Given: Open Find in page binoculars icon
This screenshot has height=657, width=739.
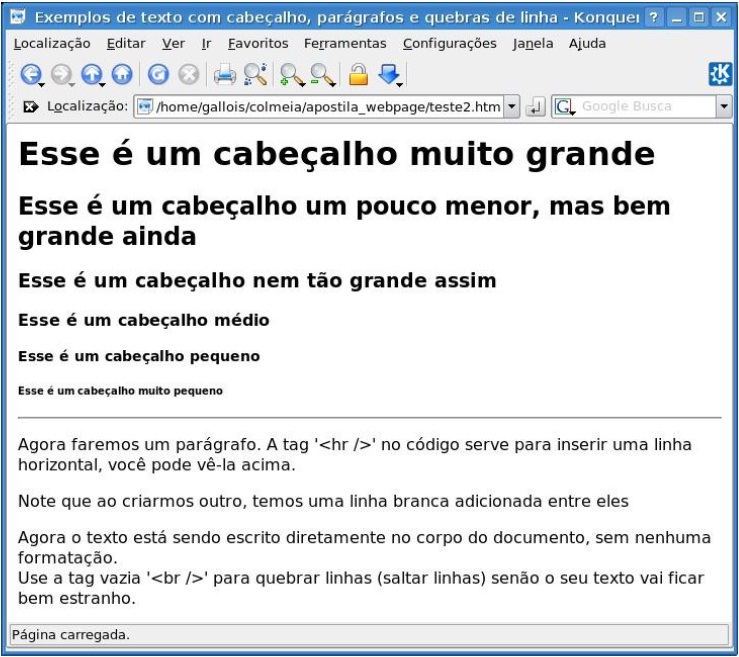Looking at the screenshot, I should [x=256, y=74].
